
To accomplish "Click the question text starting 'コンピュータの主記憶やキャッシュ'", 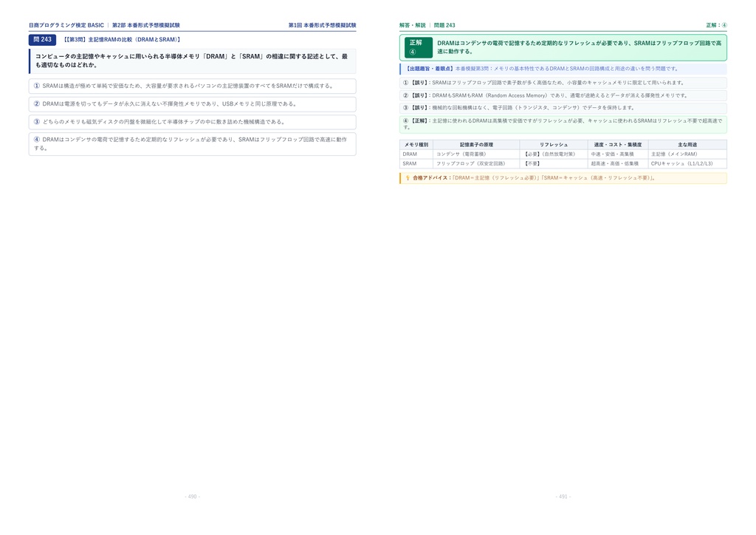I will point(192,61).
